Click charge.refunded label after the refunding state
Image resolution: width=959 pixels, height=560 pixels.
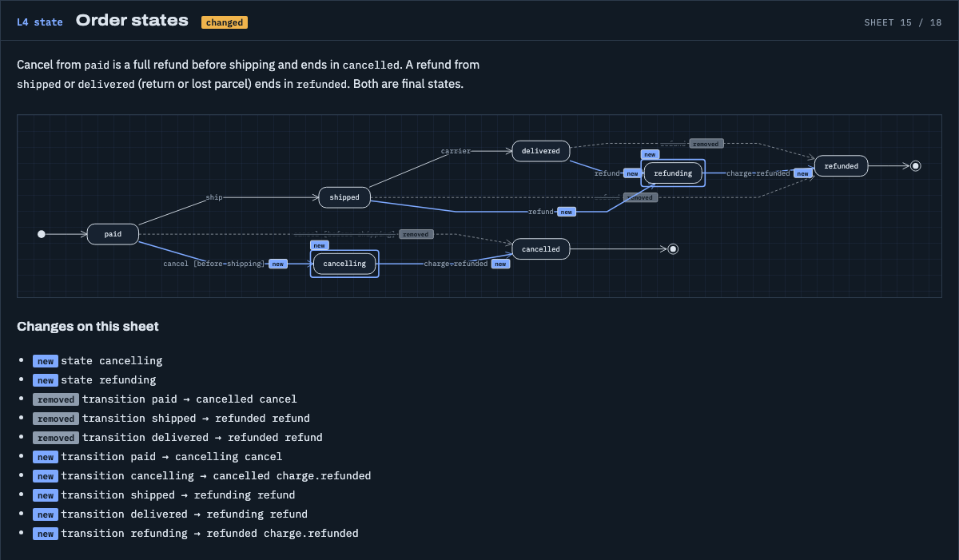point(758,173)
